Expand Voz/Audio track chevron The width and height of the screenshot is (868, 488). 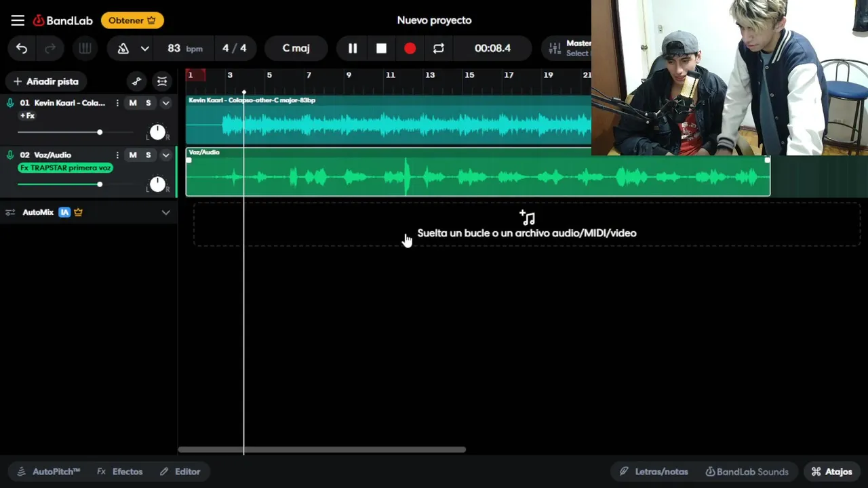[x=165, y=155]
